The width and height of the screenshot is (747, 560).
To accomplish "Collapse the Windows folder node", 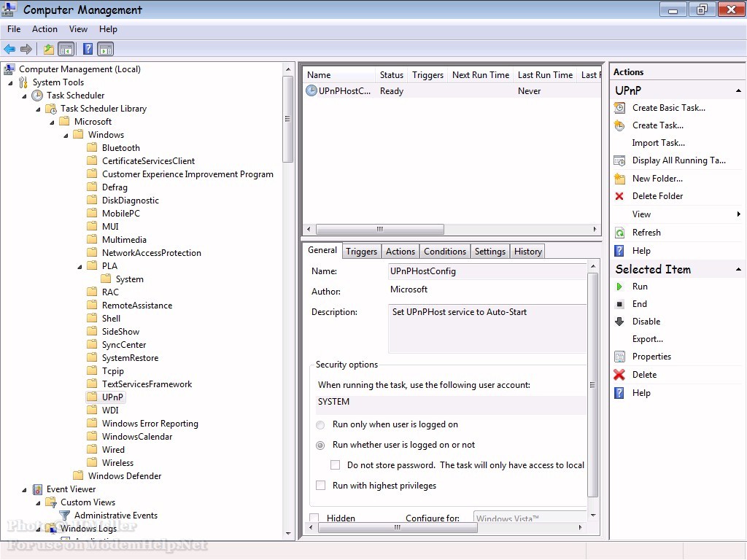I will point(66,135).
